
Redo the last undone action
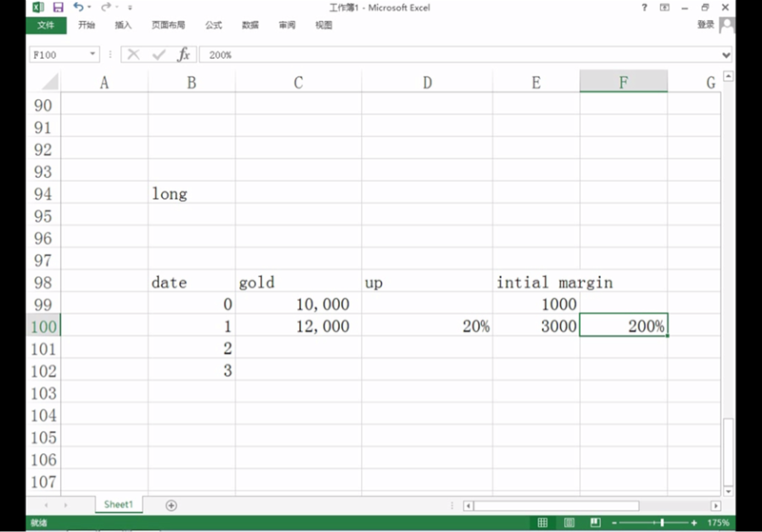point(106,7)
